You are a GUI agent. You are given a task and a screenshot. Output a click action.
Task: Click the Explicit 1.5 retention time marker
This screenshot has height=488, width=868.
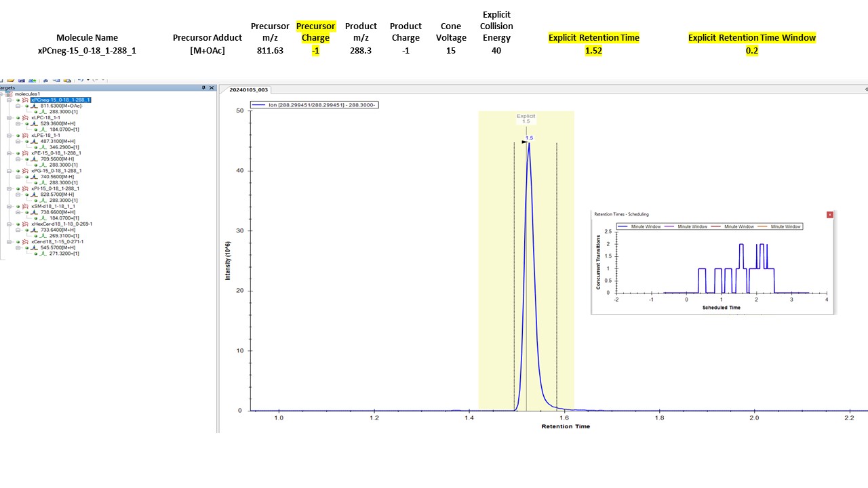(526, 119)
